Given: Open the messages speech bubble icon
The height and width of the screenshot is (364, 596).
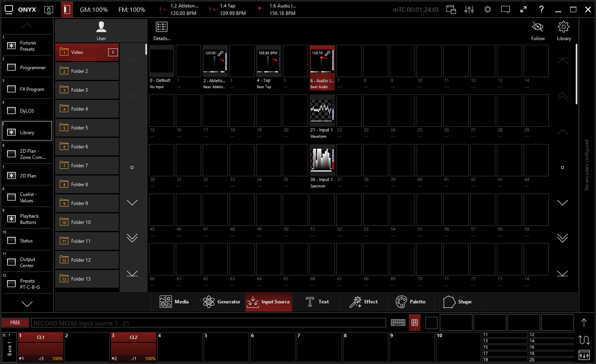Looking at the screenshot, I should (506, 9).
